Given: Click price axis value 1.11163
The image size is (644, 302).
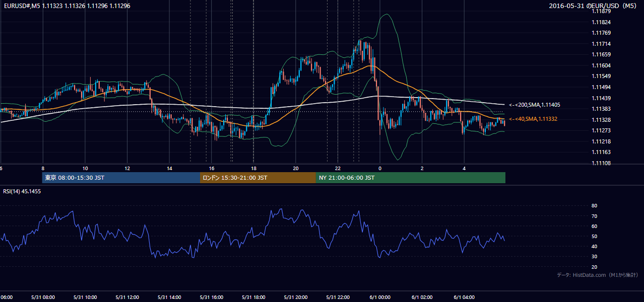Looking at the screenshot, I should pos(601,152).
